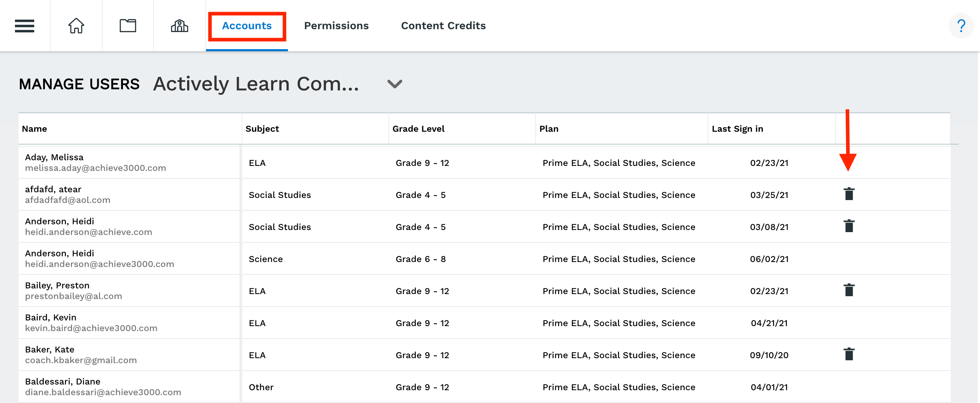Select the name Bailey, Preston
This screenshot has width=980, height=403.
tap(57, 286)
